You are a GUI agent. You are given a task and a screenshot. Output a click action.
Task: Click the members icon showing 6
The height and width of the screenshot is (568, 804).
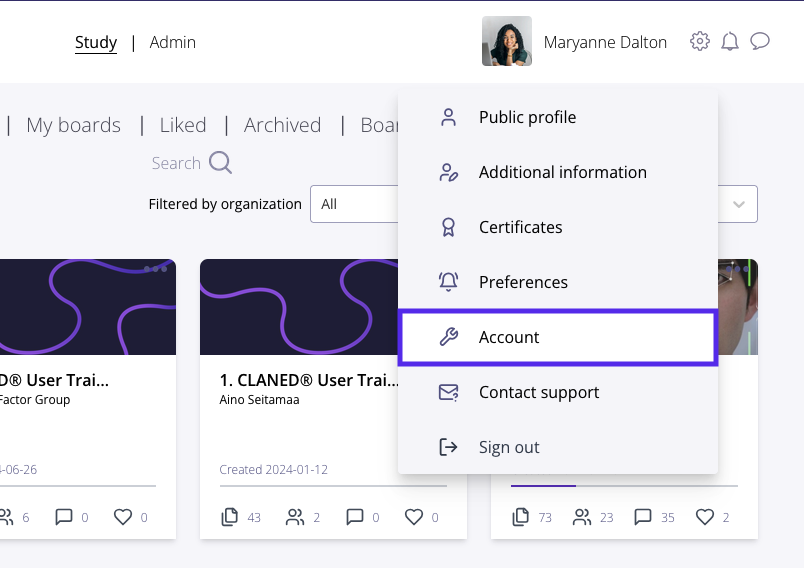[x=6, y=517]
